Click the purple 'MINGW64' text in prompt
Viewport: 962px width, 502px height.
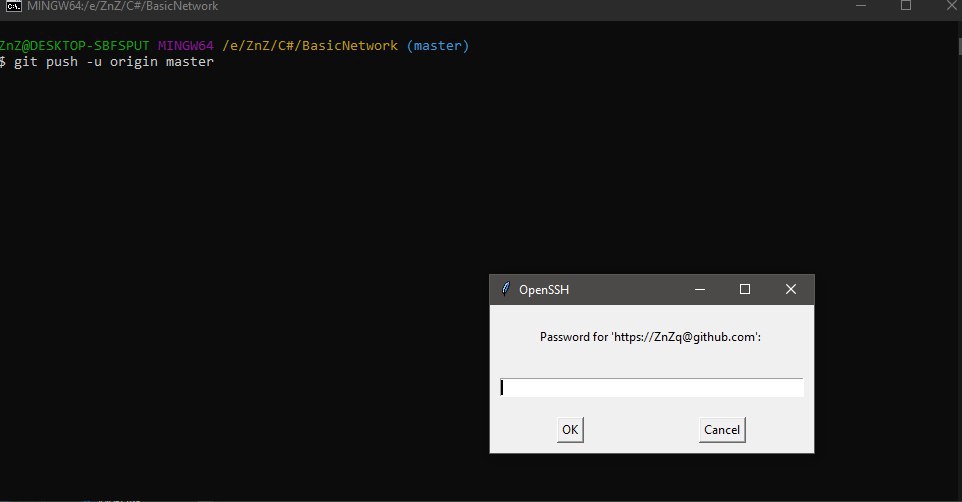(x=185, y=45)
